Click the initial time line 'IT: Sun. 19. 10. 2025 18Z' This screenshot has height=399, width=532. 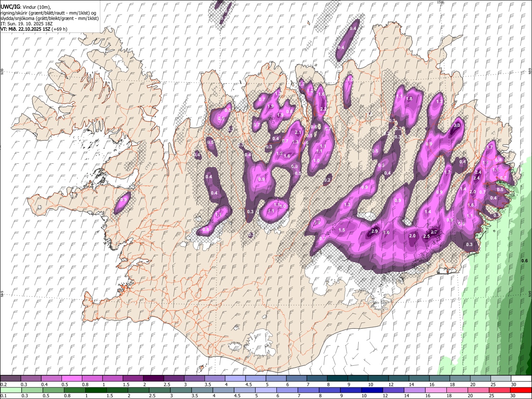click(x=27, y=24)
